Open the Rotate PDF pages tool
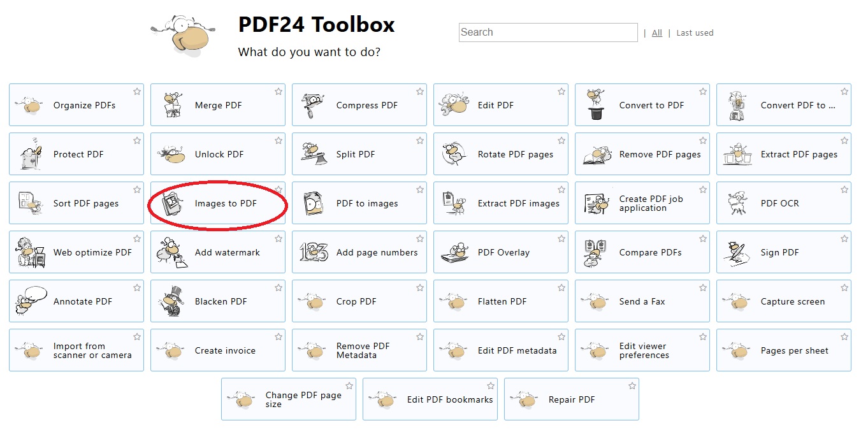The height and width of the screenshot is (430, 868). [515, 155]
